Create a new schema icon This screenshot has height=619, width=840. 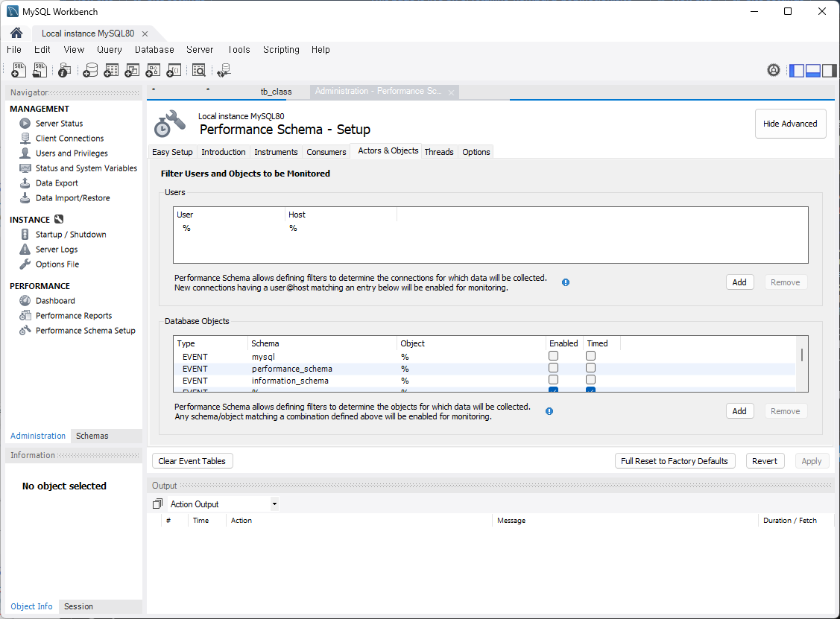[90, 70]
